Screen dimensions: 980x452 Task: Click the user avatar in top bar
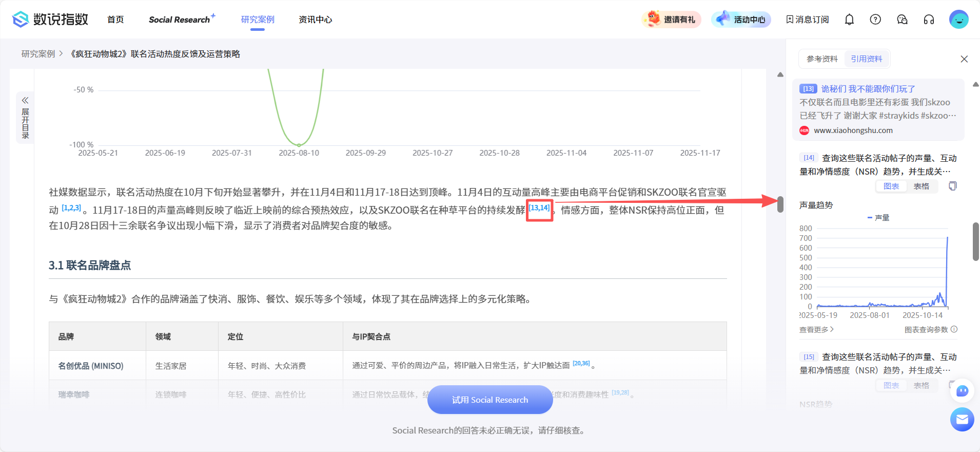coord(958,20)
